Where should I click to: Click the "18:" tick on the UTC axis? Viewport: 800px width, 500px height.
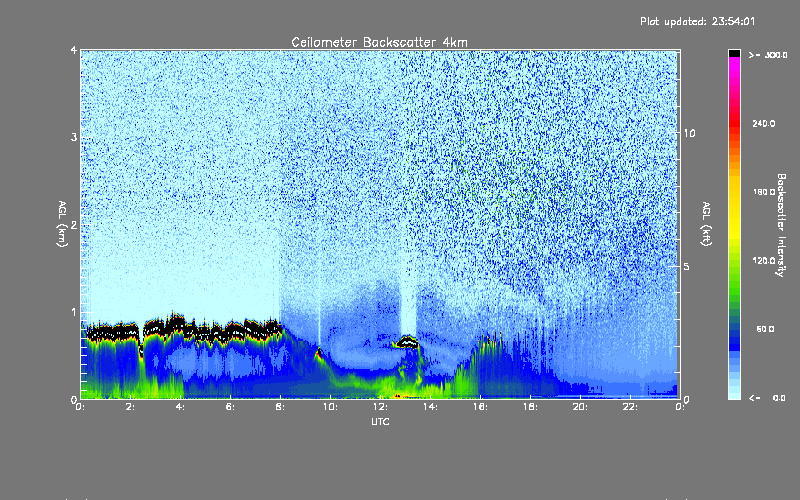pos(530,407)
